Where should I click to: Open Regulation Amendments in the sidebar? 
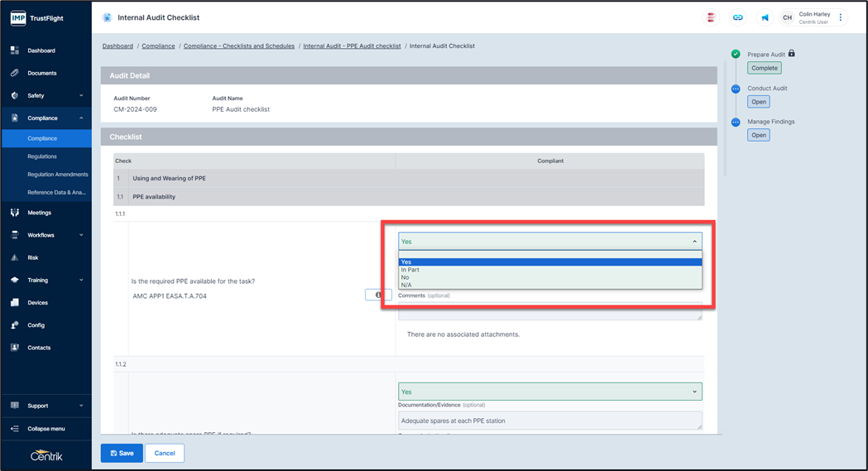[x=57, y=175]
